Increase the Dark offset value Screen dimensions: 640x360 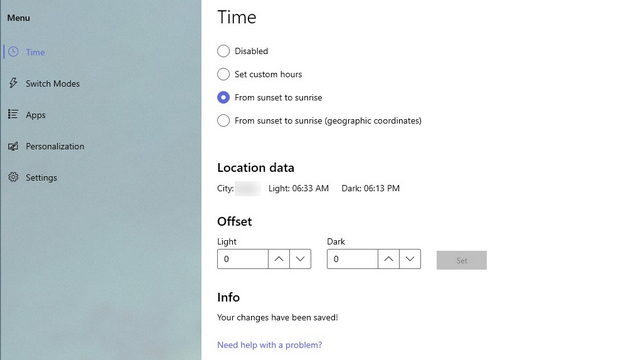click(389, 259)
